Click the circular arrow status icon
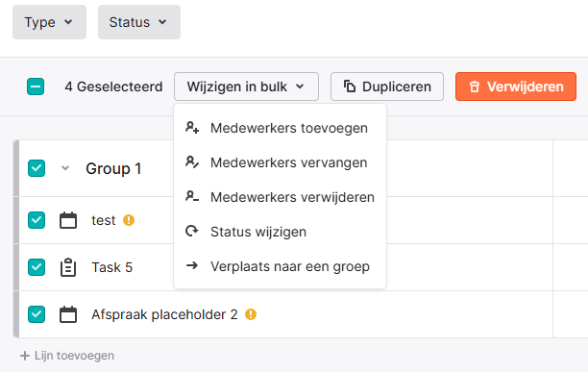The width and height of the screenshot is (588, 372). [192, 231]
